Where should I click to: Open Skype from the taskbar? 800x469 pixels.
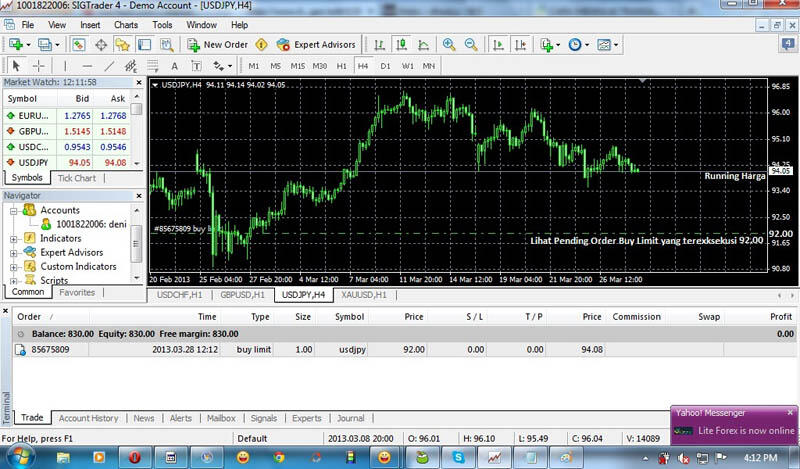point(458,457)
